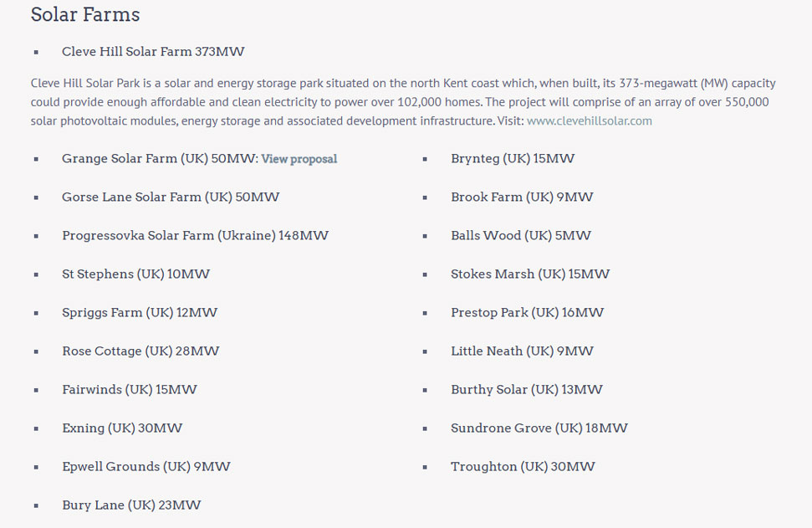Image resolution: width=812 pixels, height=528 pixels.
Task: Click the Stokes Marsh (UK) 15MW entry
Action: (x=530, y=274)
